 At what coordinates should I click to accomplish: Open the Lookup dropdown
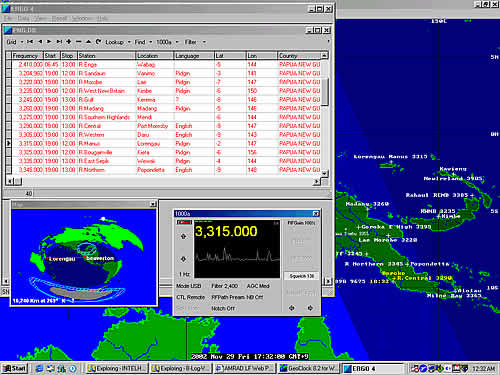click(x=118, y=42)
